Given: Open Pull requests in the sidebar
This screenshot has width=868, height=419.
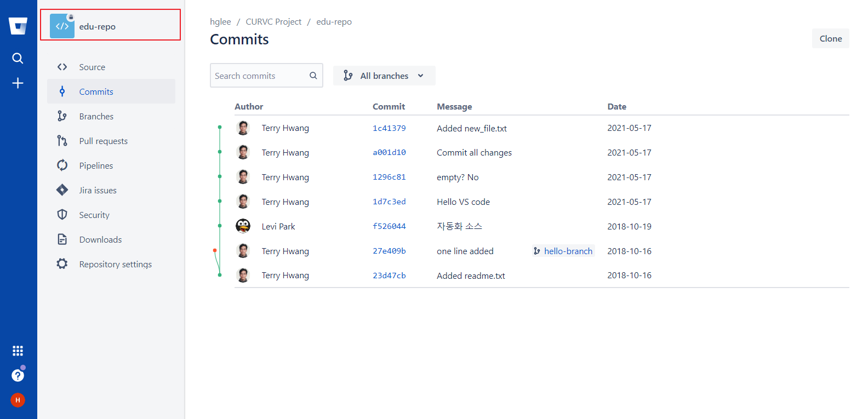Looking at the screenshot, I should coord(111,141).
